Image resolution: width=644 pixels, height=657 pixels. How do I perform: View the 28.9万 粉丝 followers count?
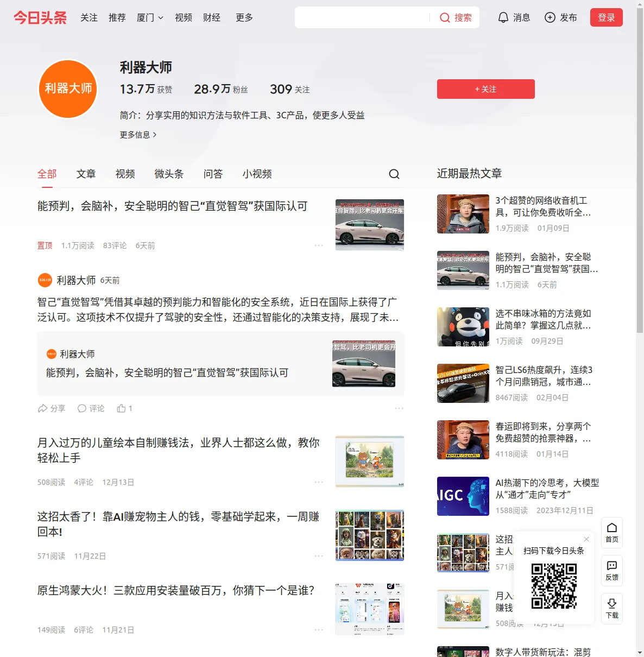pos(221,89)
